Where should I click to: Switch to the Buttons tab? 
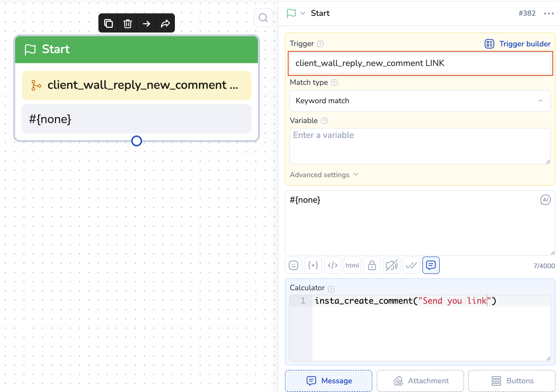[512, 381]
